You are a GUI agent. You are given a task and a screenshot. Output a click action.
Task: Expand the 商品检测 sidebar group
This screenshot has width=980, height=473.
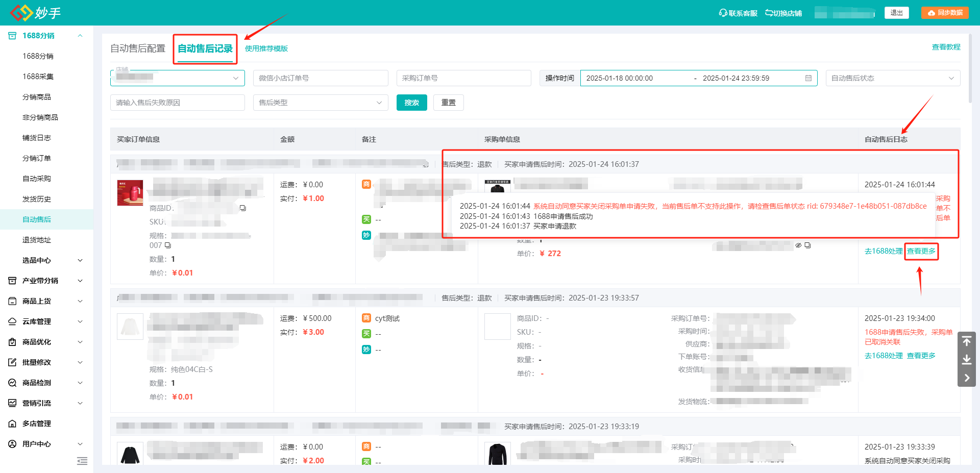80,383
